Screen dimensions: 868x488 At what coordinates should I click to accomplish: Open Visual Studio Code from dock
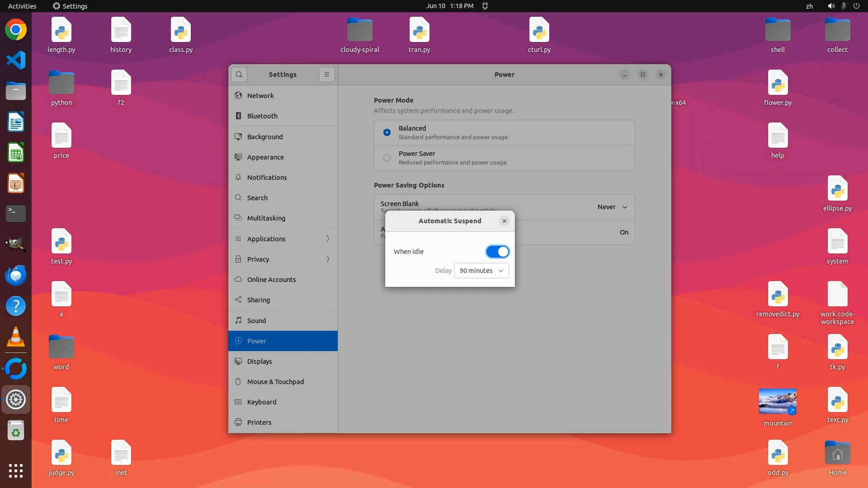click(x=16, y=61)
